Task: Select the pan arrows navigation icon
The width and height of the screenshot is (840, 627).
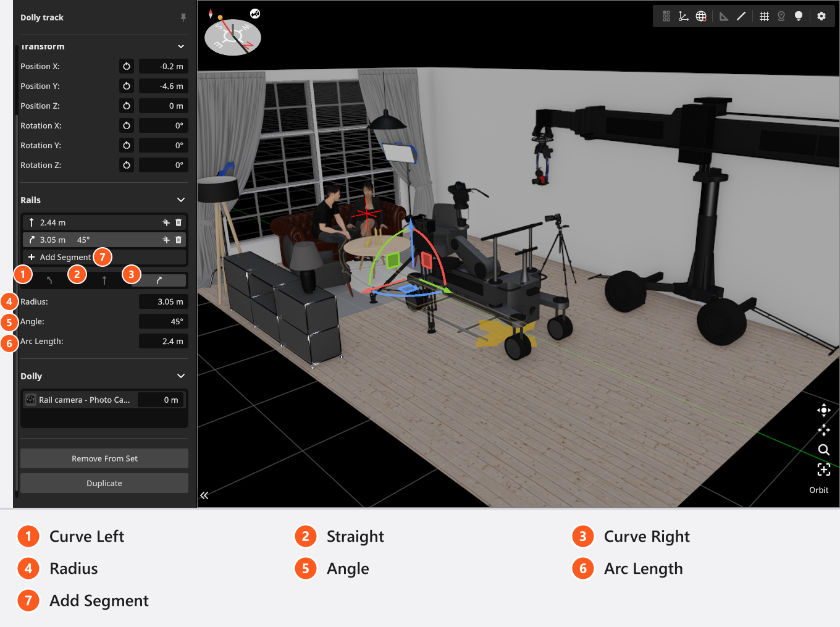Action: 824,430
